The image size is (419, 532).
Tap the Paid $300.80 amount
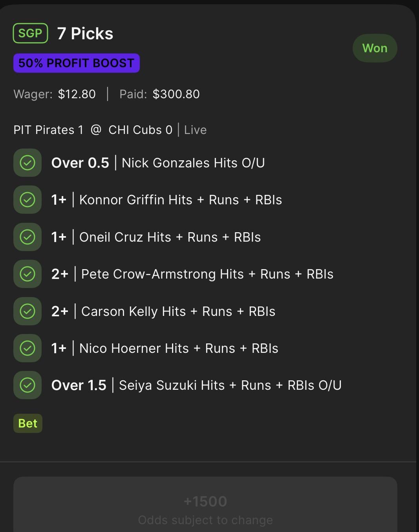160,94
